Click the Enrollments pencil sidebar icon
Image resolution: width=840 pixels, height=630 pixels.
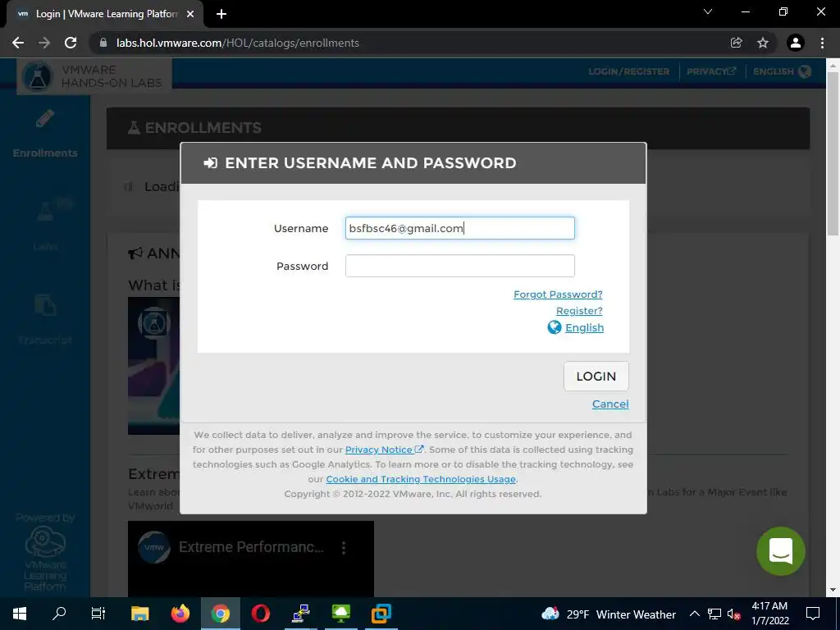point(45,119)
